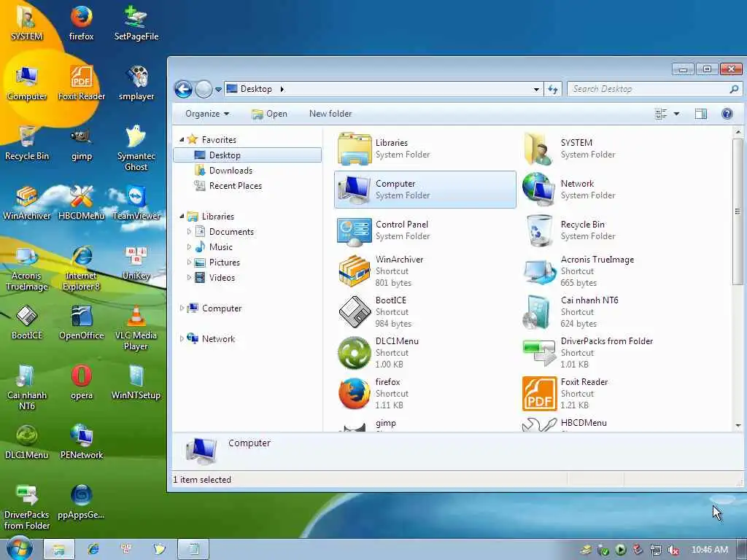The image size is (747, 560).
Task: Click the Explorer Back navigation button
Action: (x=183, y=89)
